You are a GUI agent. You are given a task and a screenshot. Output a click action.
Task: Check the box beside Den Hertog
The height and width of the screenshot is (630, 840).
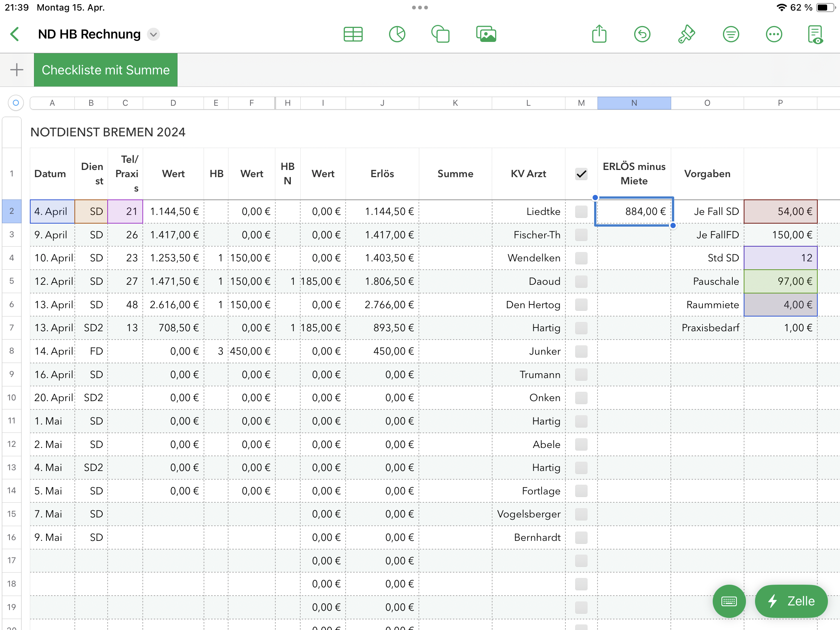click(x=581, y=304)
